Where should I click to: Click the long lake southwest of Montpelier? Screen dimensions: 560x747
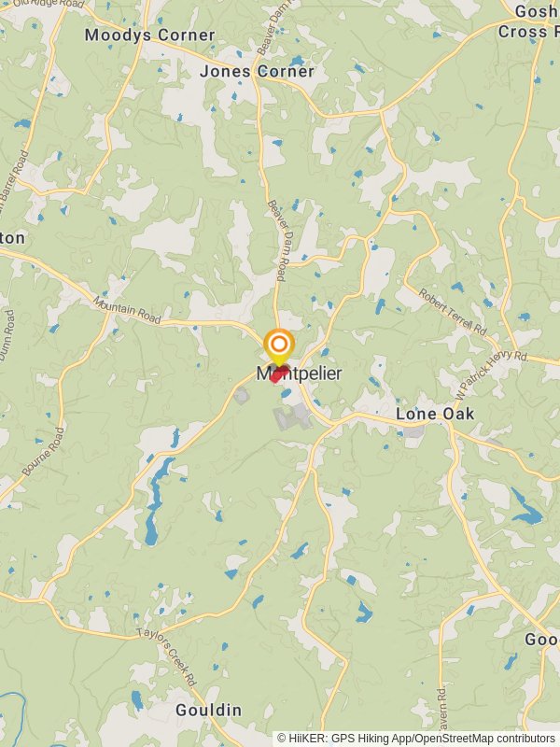coord(157,500)
